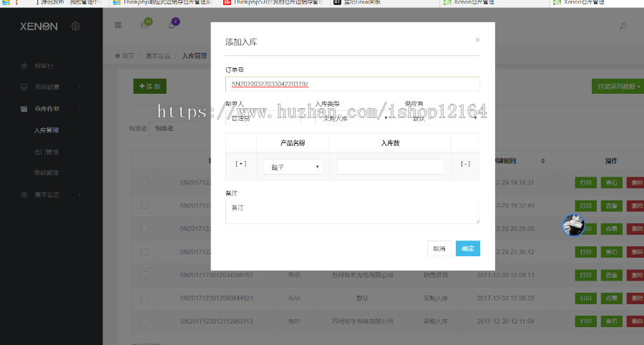Open the product name dropdown showing 鞋子

(293, 167)
